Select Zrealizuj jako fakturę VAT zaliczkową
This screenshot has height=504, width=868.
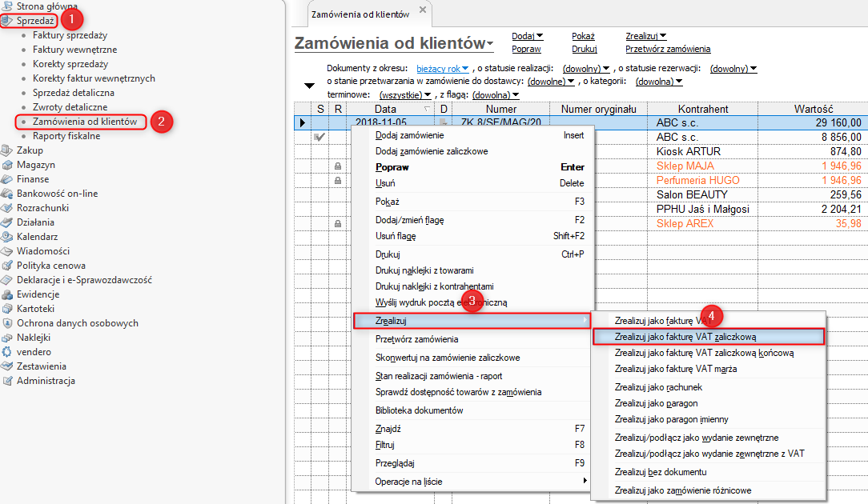coord(709,336)
